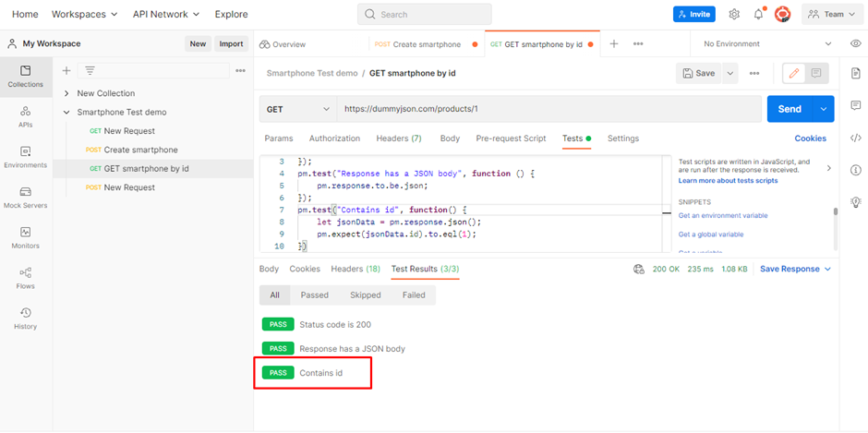Viewport: 868px width, 433px height.
Task: Switch to the Authorization tab
Action: pos(334,138)
